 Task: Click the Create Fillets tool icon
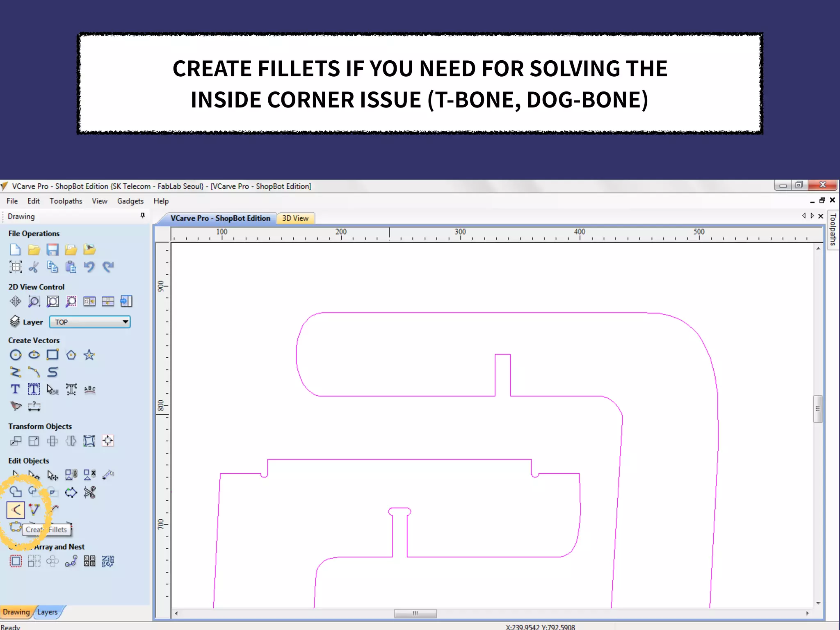tap(16, 510)
